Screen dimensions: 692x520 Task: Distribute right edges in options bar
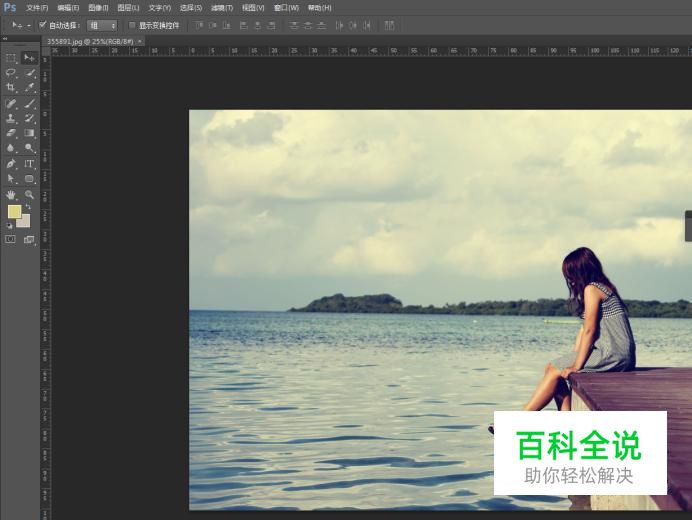point(367,26)
